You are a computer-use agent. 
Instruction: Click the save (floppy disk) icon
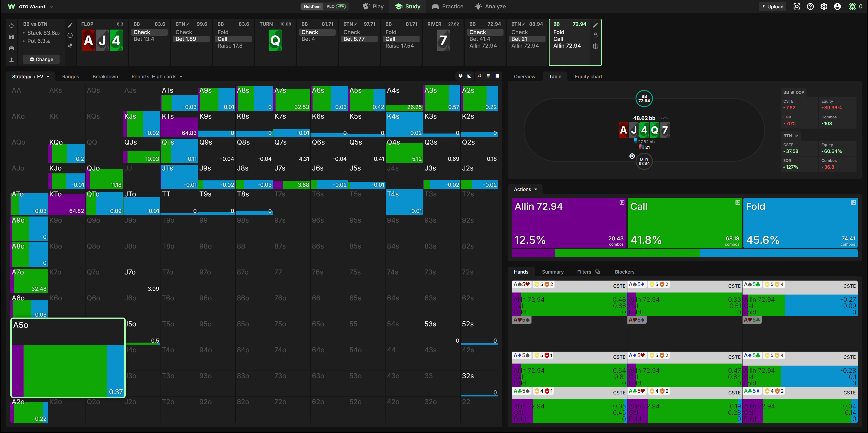pos(12,37)
